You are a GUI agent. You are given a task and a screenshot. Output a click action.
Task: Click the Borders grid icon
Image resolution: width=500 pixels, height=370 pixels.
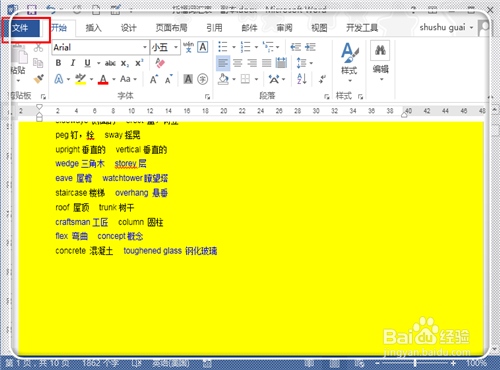click(245, 79)
